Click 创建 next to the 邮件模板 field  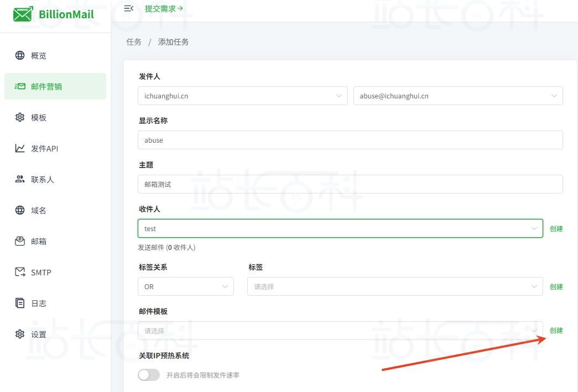click(556, 331)
